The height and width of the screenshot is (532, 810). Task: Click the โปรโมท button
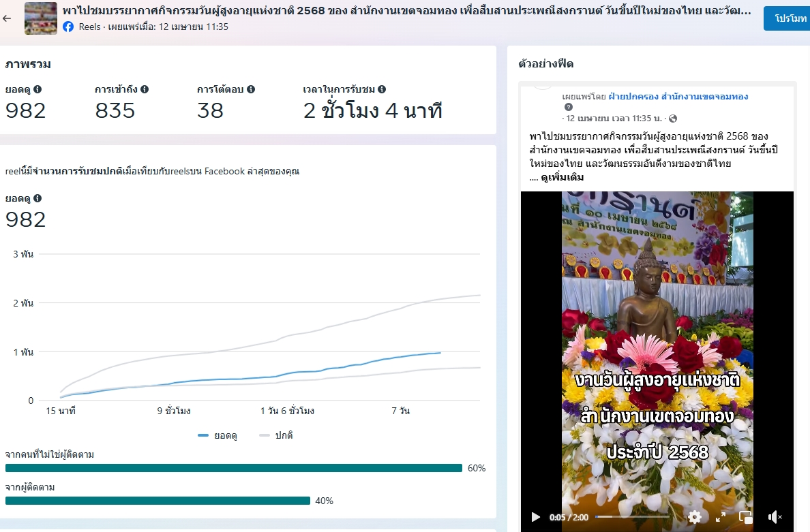(786, 18)
